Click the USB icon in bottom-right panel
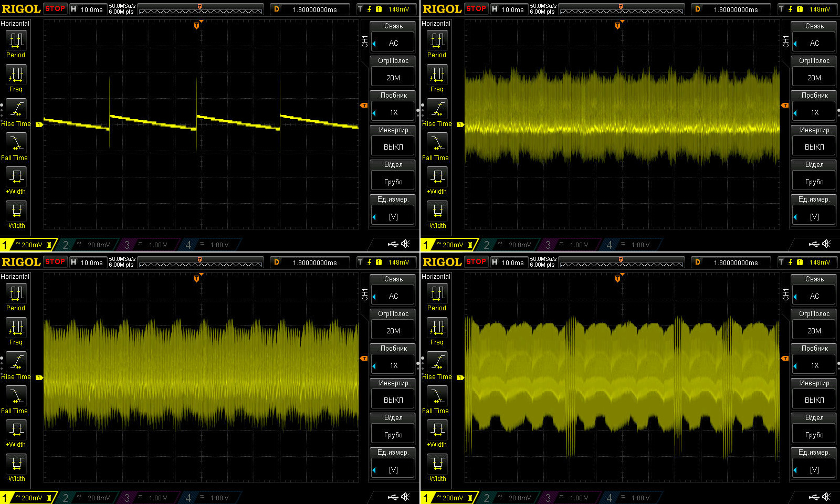Screen dimensions: 840x504 (x=814, y=497)
